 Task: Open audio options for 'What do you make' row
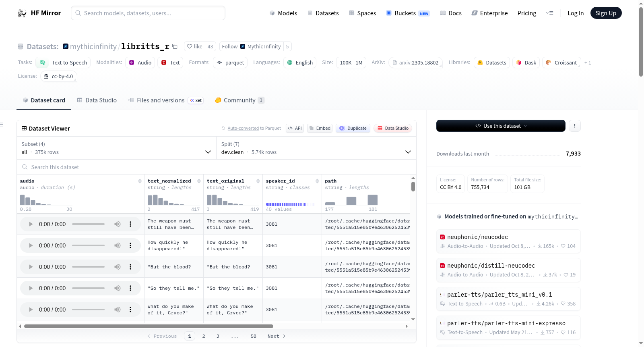click(130, 310)
